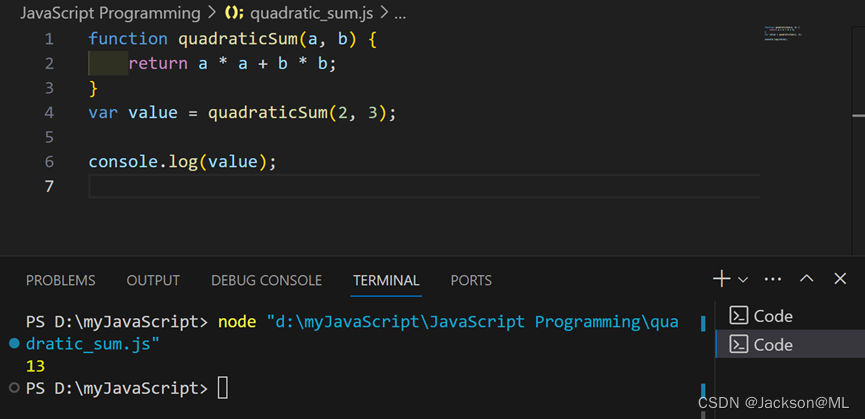
Task: Open the DEBUG CONSOLE tab
Action: pyautogui.click(x=266, y=281)
